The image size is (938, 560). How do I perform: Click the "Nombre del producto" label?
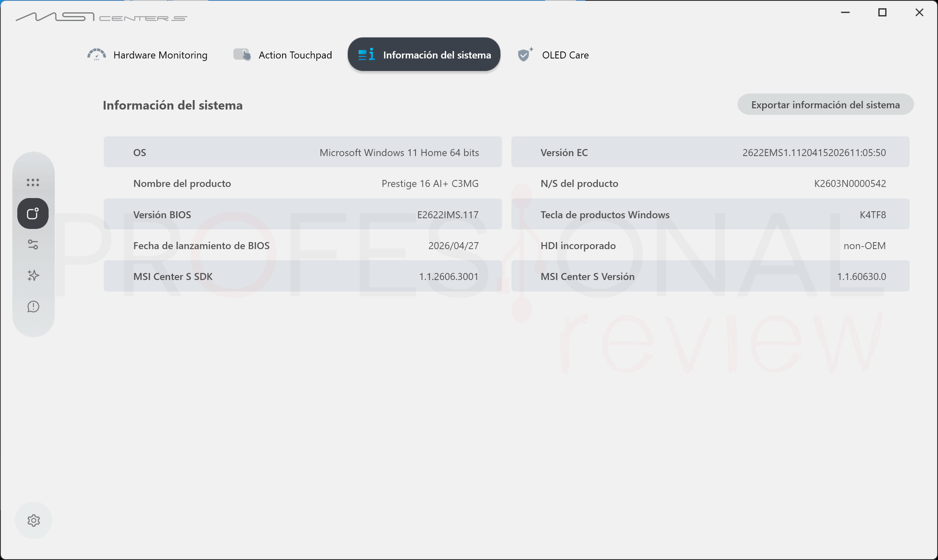(x=182, y=183)
